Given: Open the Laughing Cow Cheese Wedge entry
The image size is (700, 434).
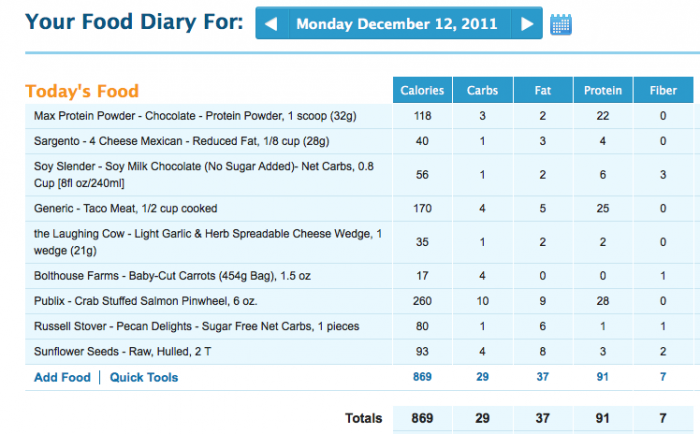Looking at the screenshot, I should pos(208,242).
